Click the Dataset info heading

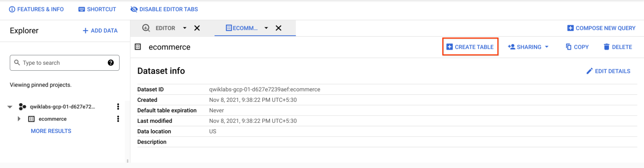click(161, 71)
